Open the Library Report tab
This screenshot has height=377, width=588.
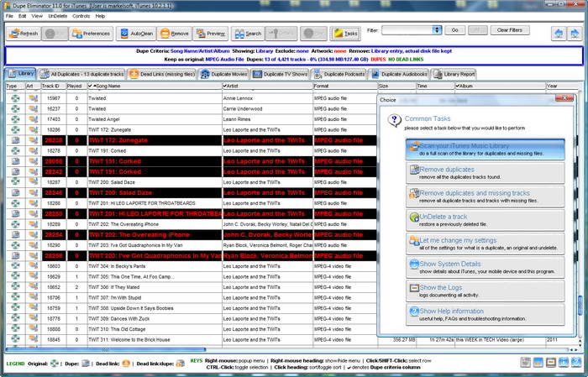click(454, 74)
